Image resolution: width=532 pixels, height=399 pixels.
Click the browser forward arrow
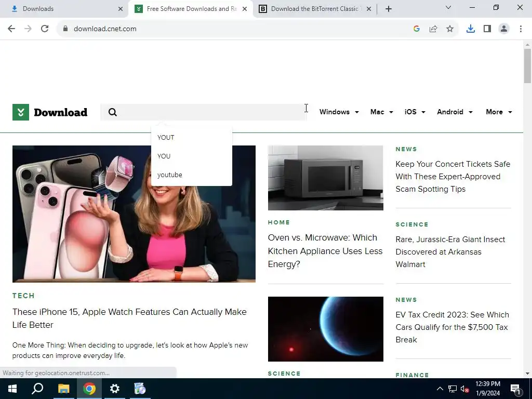coord(28,29)
